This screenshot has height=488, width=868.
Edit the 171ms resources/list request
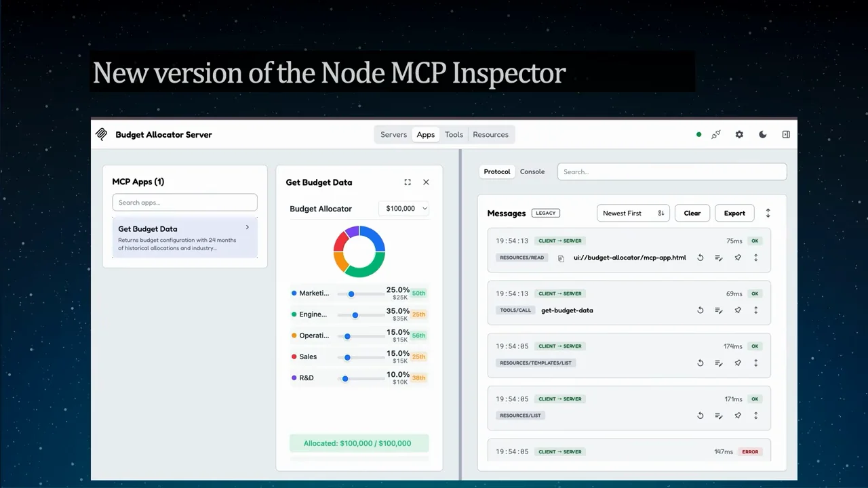tap(719, 415)
